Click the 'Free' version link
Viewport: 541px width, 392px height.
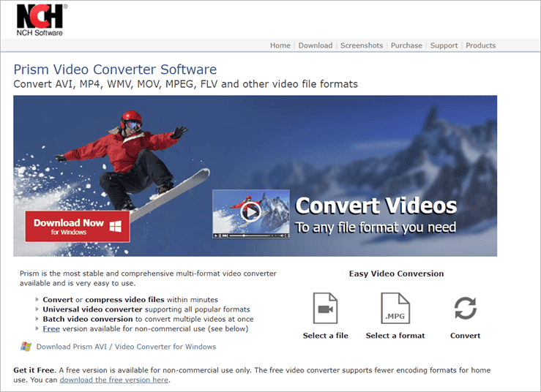pos(51,329)
